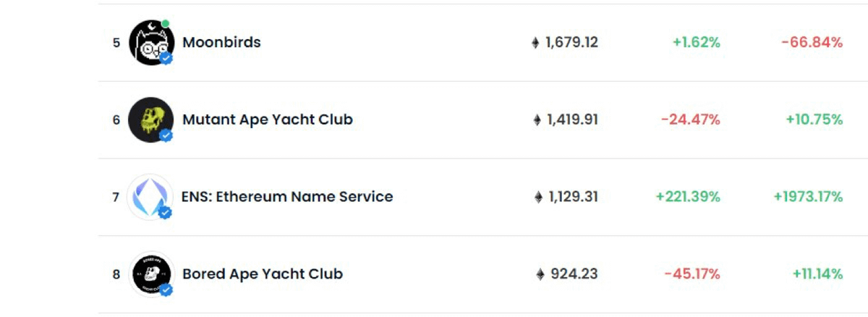The height and width of the screenshot is (317, 868).
Task: Click the -45.17% change value
Action: 692,274
